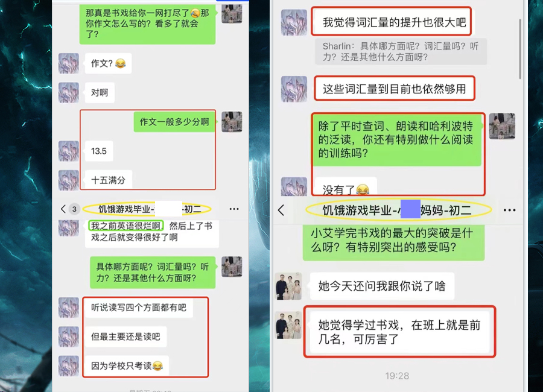Click scrollbar in upper right chat panel
Image resolution: width=543 pixels, height=392 pixels.
[520, 49]
